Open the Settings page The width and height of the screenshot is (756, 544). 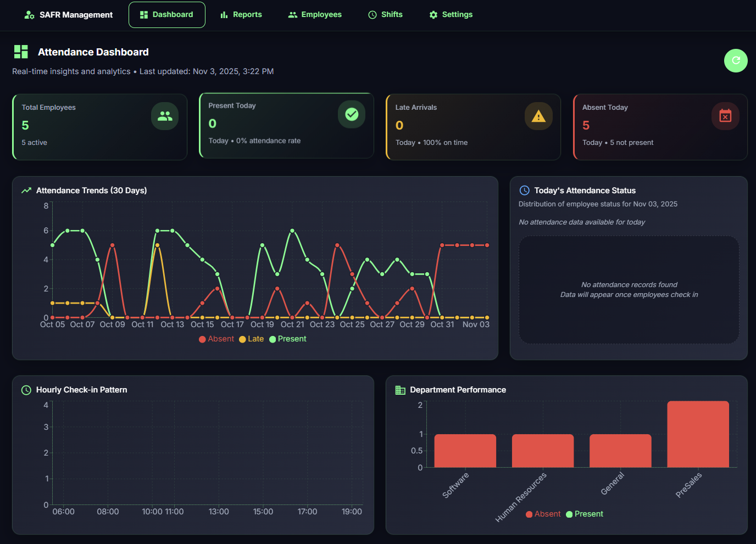(x=451, y=15)
